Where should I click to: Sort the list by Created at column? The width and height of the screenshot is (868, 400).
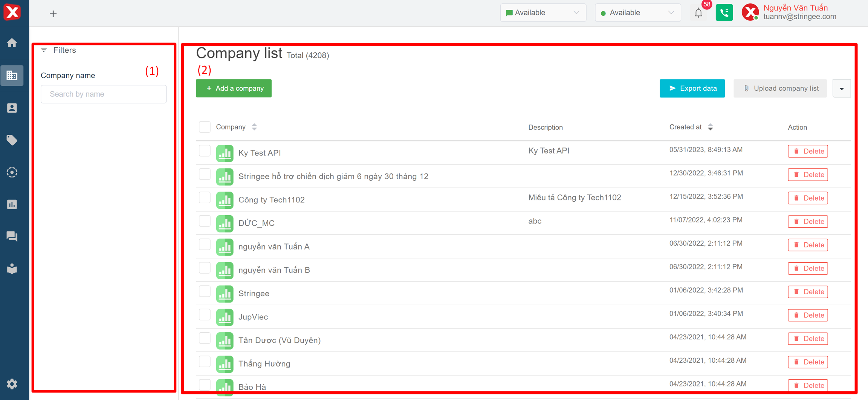[x=710, y=127]
